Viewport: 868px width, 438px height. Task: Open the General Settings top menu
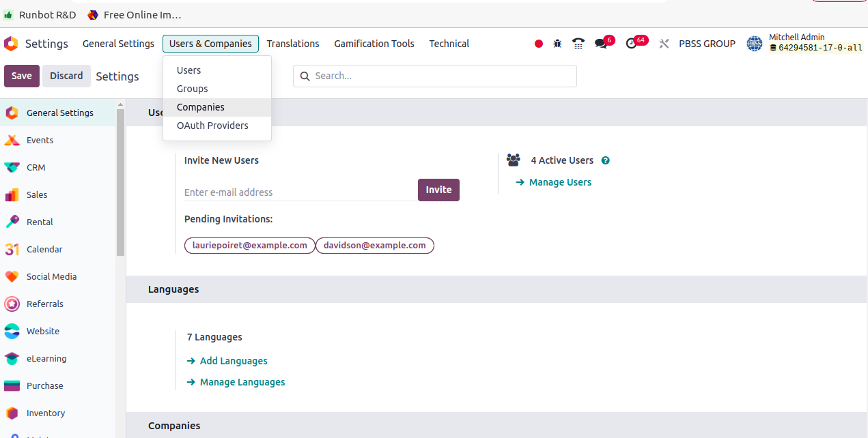118,44
